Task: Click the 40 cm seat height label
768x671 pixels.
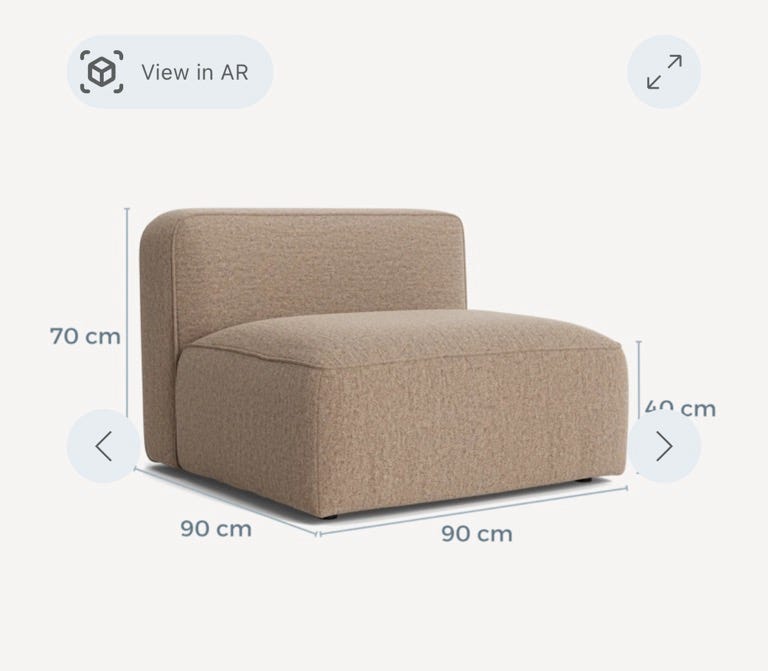Action: tap(680, 408)
